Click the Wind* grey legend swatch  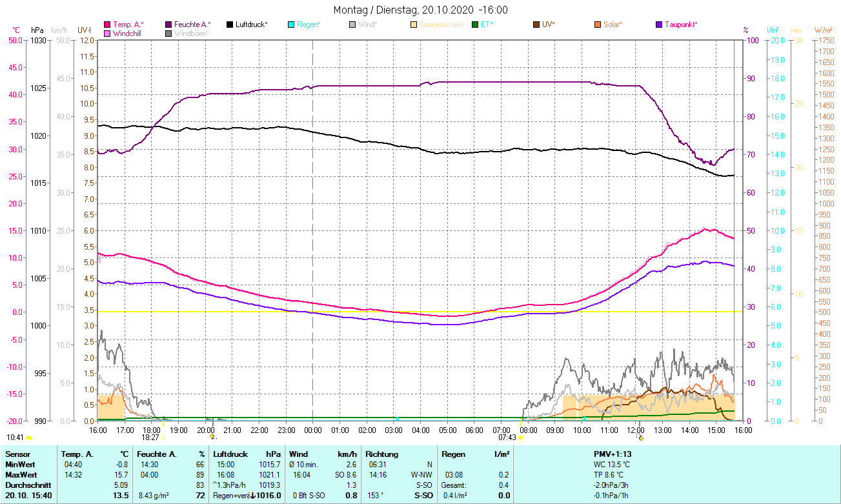click(x=352, y=25)
